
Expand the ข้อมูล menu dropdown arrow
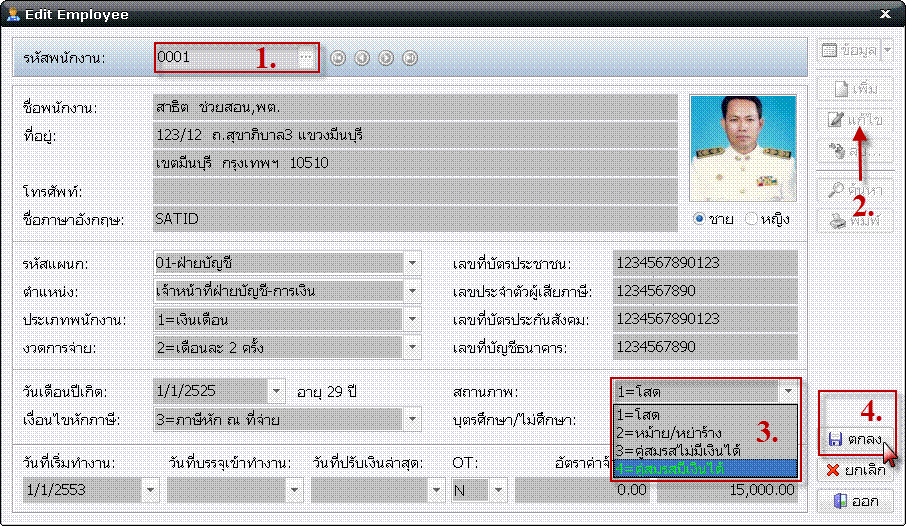tap(887, 49)
